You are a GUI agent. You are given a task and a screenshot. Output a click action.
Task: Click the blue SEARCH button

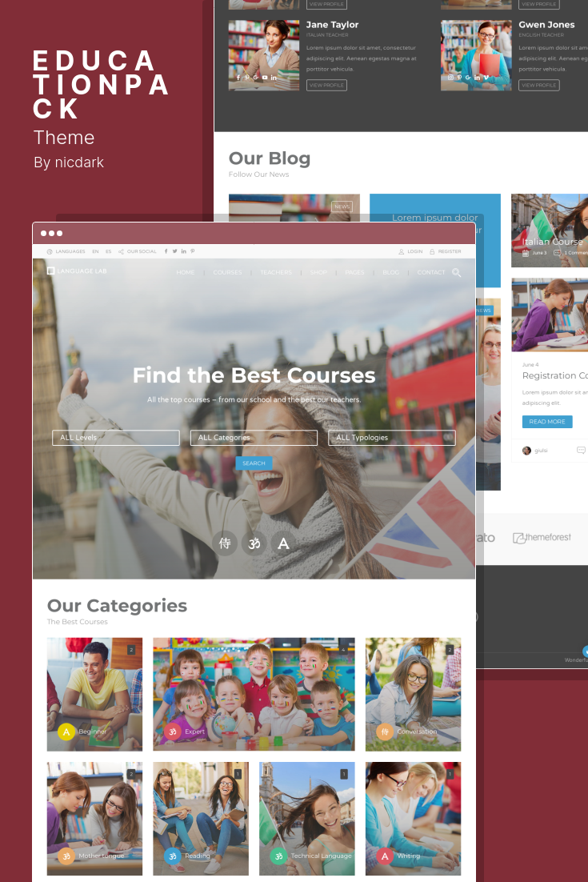254,463
